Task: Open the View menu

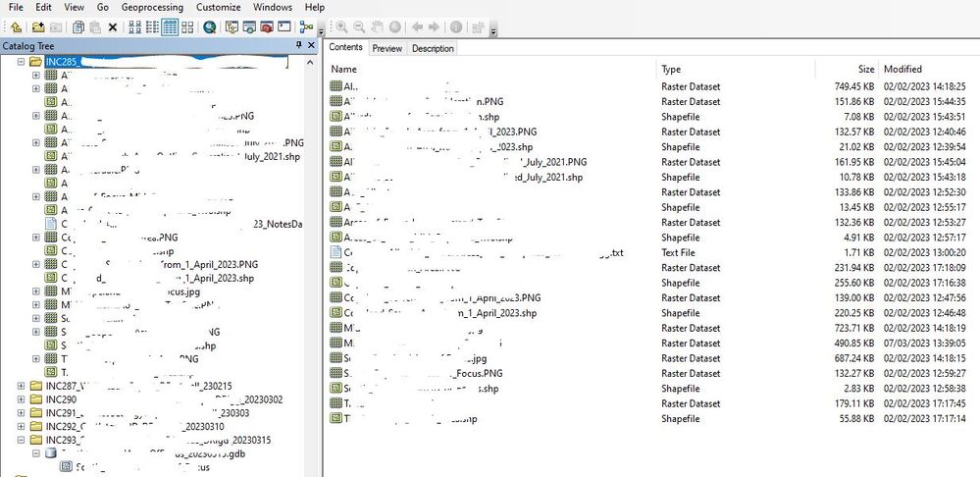Action: click(x=75, y=8)
